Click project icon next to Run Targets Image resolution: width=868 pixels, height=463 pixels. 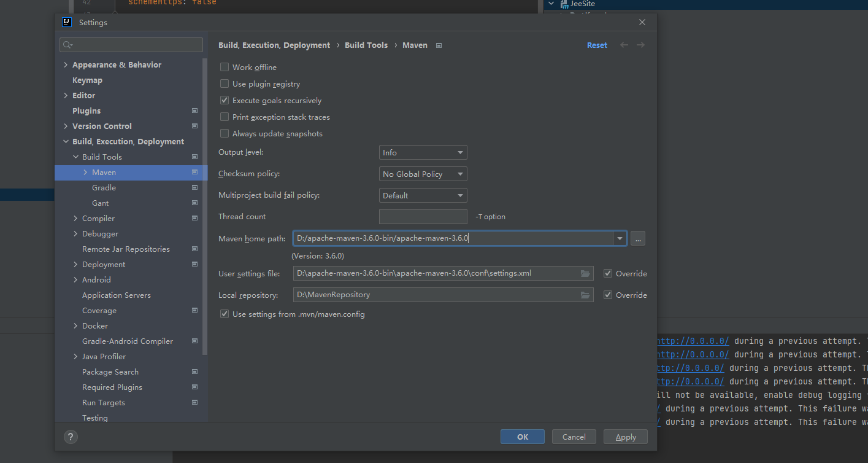tap(194, 403)
